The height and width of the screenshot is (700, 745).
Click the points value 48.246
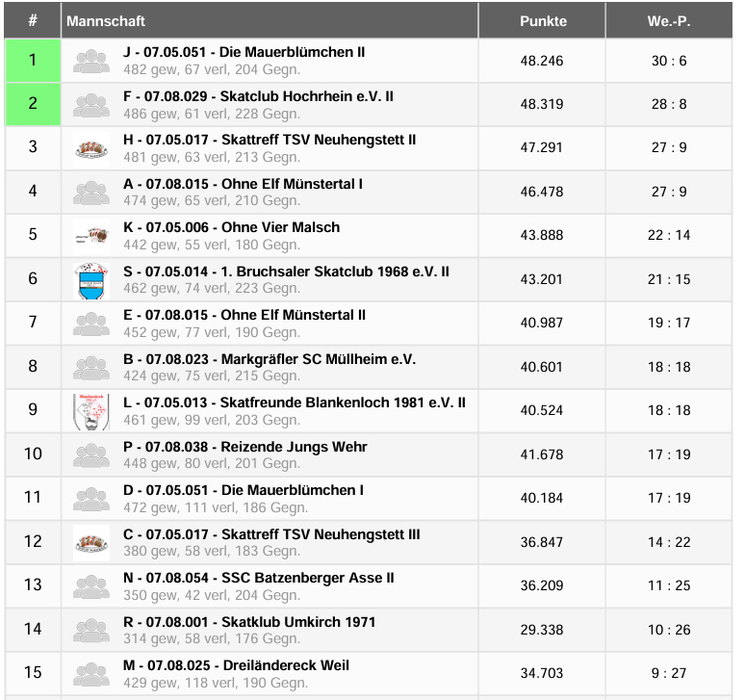(x=542, y=61)
